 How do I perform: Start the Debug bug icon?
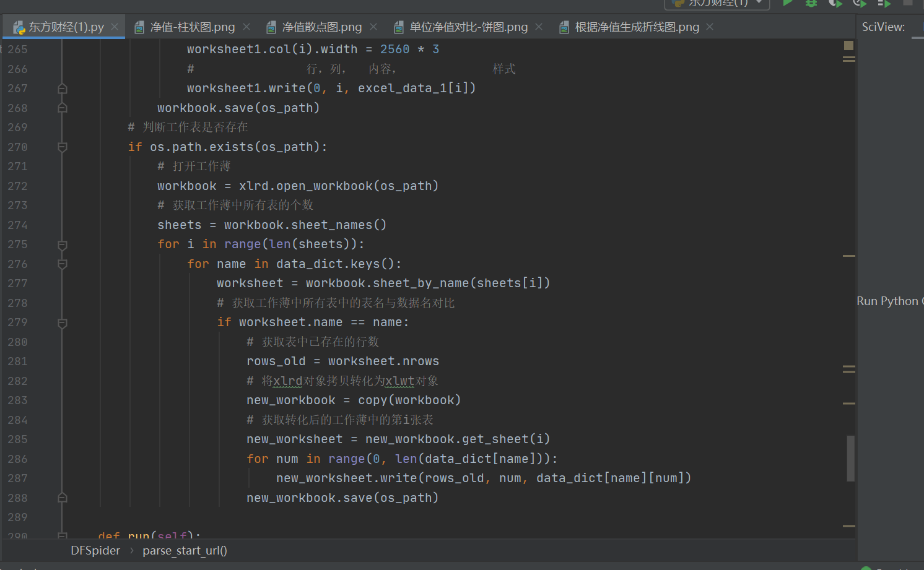coord(811,2)
